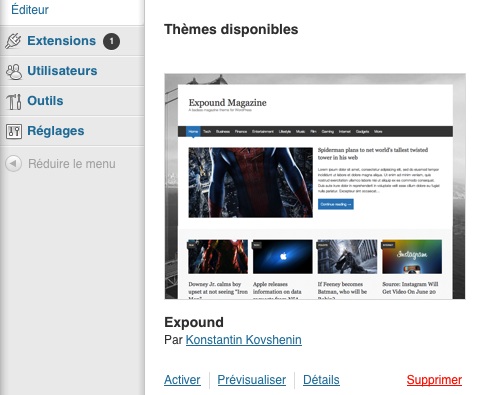Click the Expound theme name
The height and width of the screenshot is (395, 481).
[194, 322]
